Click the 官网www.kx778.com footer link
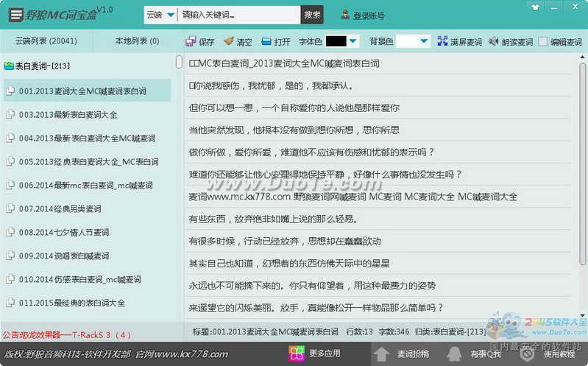This screenshot has height=366, width=588. (x=182, y=354)
